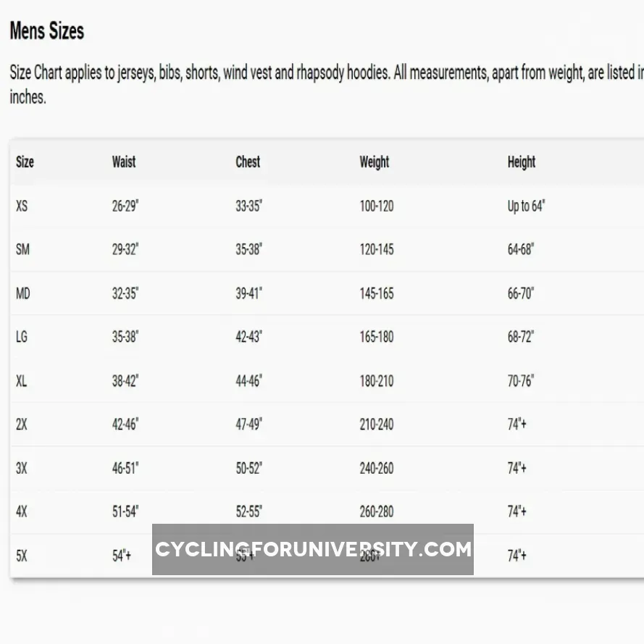Image resolution: width=644 pixels, height=644 pixels.
Task: Select the 5X size row label
Action: click(x=22, y=556)
